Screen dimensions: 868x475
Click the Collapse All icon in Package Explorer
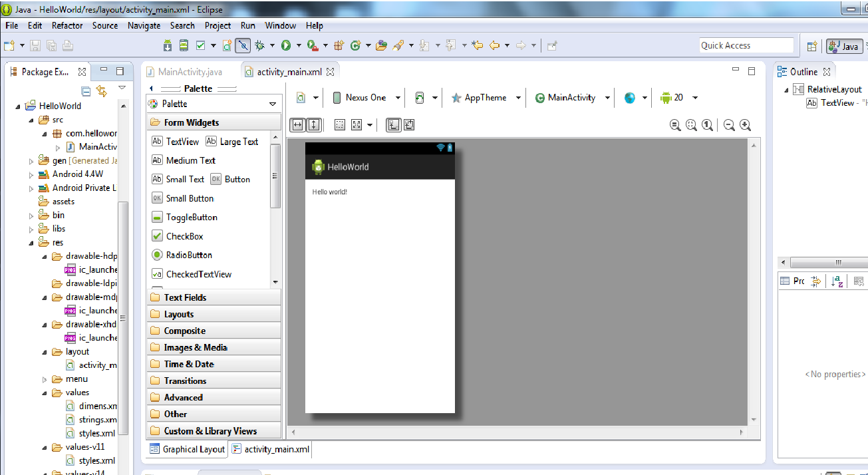[x=86, y=90]
